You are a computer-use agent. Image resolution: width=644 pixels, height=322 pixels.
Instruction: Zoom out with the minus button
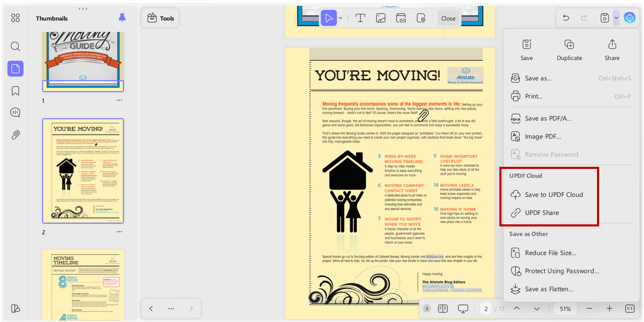(589, 308)
